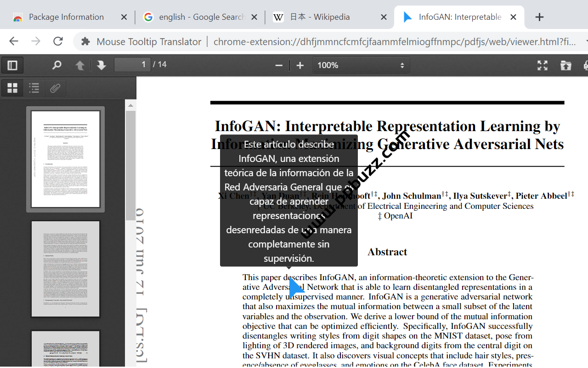Select page 3 thumbnail
The height and width of the screenshot is (368, 588).
point(65,349)
